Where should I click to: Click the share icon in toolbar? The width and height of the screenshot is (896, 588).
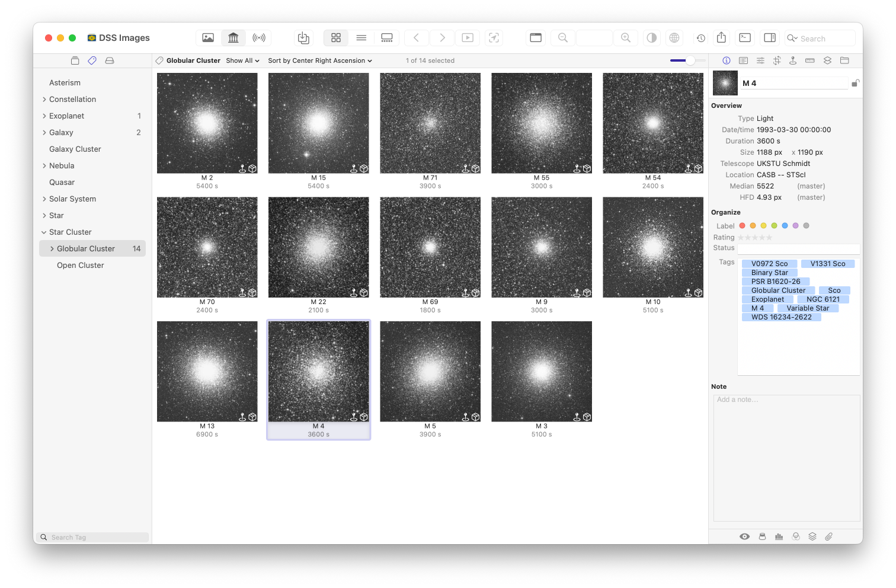point(721,38)
